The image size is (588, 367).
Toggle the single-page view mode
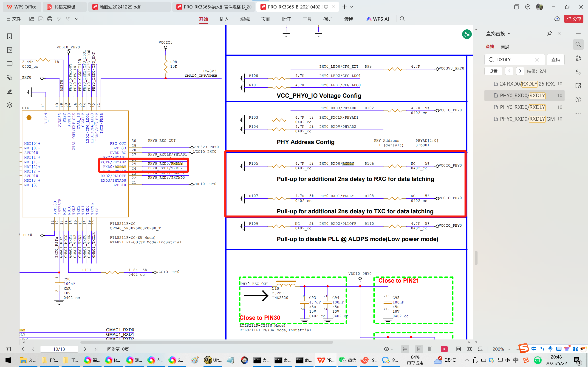419,349
